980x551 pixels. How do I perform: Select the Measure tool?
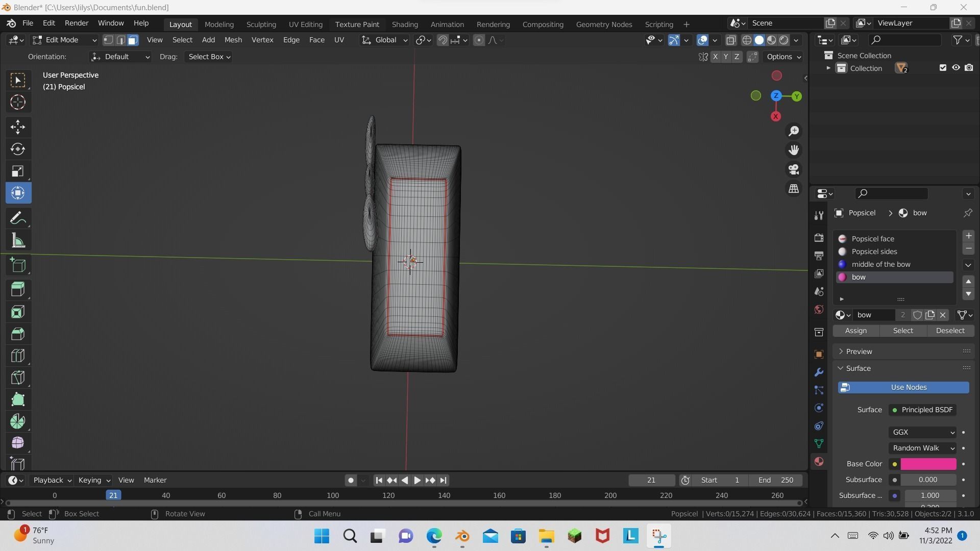pyautogui.click(x=18, y=240)
